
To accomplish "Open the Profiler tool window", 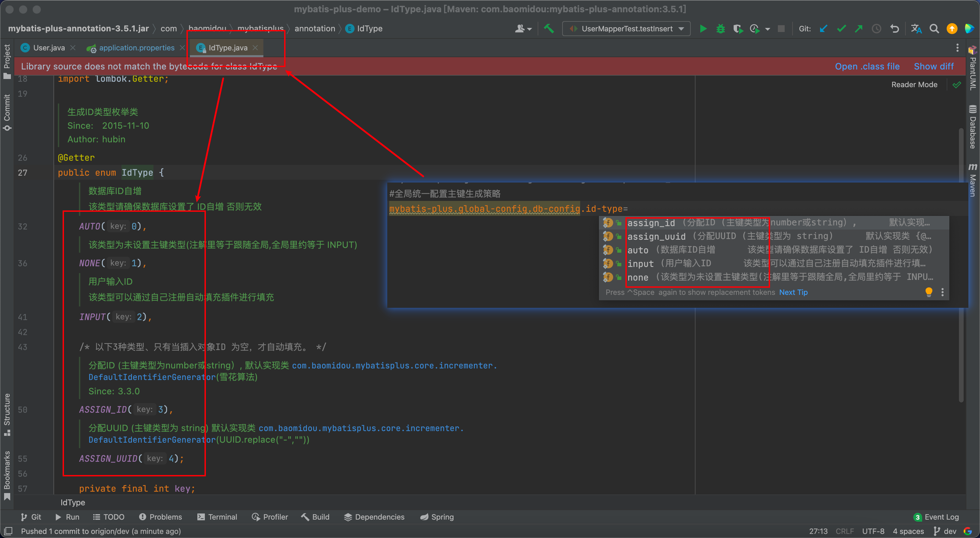I will point(270,517).
